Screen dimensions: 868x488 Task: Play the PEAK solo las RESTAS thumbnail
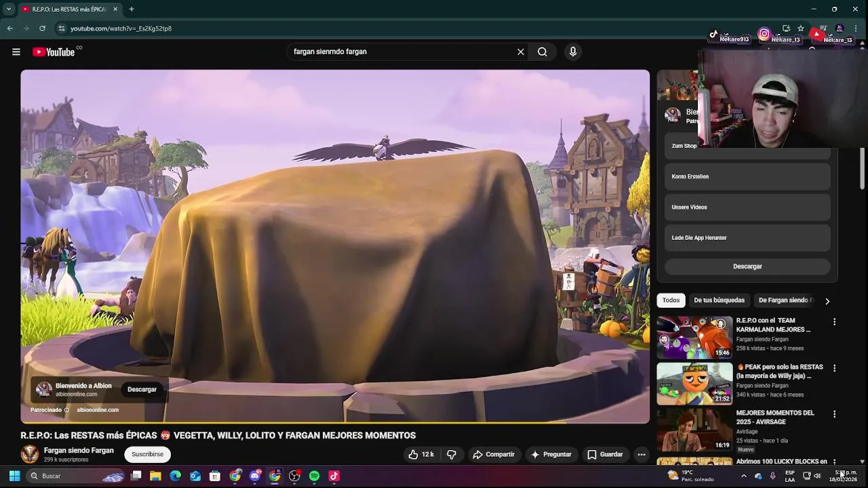(694, 384)
